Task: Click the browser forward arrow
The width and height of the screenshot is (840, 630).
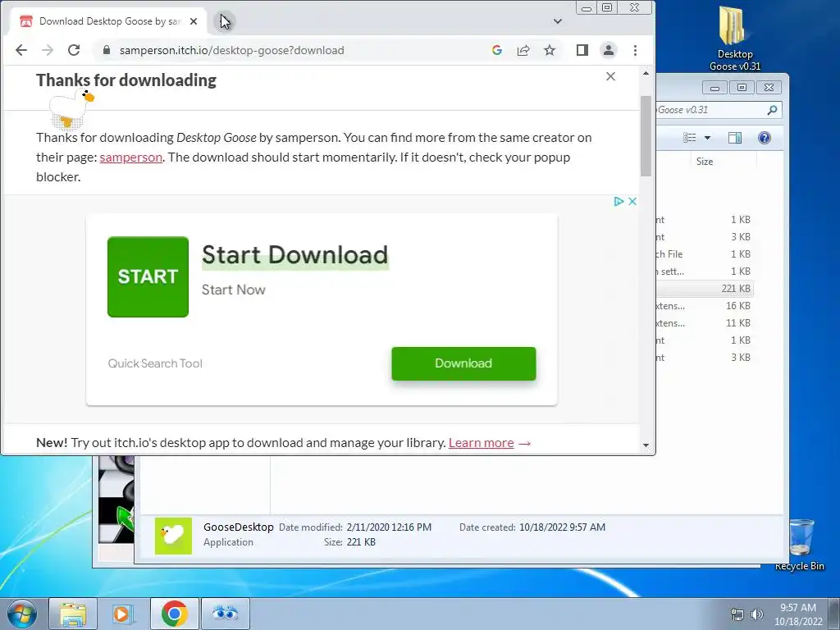Action: point(48,50)
